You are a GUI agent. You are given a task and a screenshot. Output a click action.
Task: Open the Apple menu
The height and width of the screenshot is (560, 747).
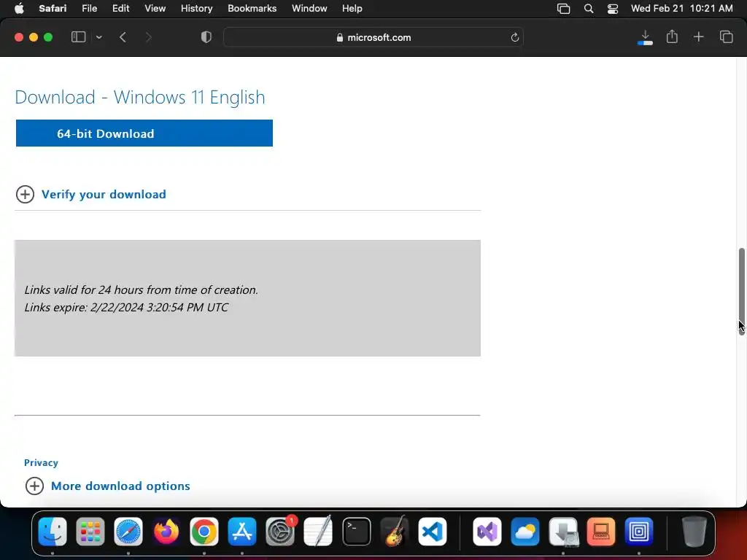click(x=19, y=9)
